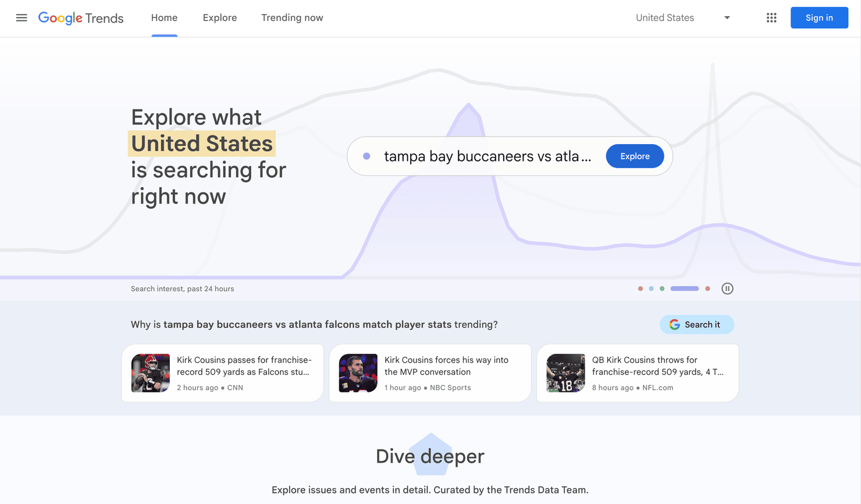Open the Google apps grid
Image resolution: width=861 pixels, height=504 pixels.
pos(771,18)
